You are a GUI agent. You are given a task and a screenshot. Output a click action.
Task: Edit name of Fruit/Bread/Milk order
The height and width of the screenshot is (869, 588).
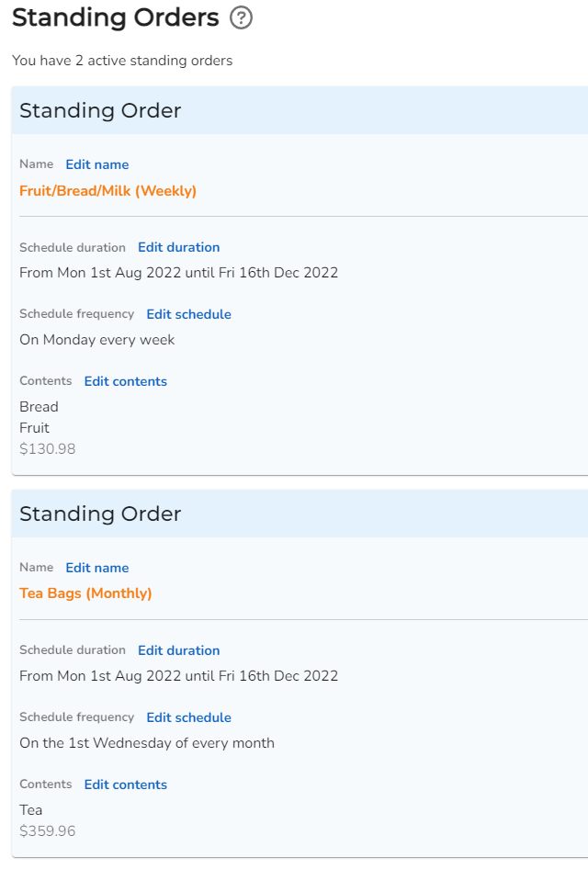pos(97,164)
